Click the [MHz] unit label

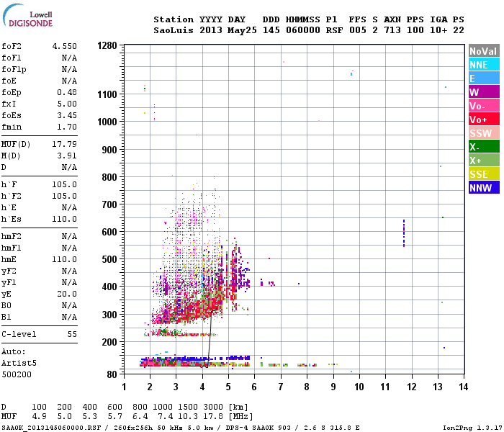[240, 417]
